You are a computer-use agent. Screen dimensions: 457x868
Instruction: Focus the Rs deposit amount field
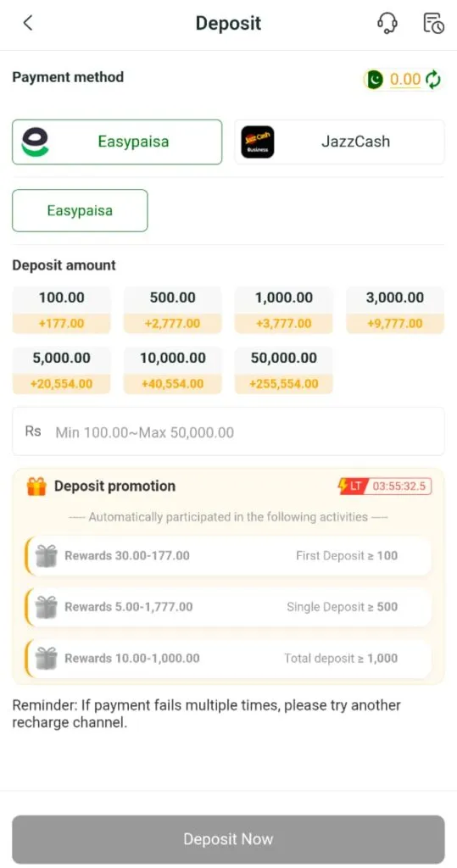[228, 431]
